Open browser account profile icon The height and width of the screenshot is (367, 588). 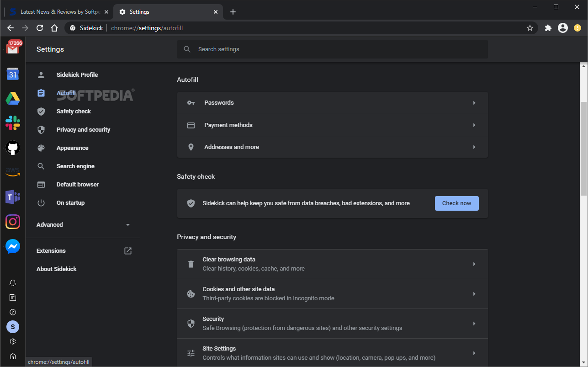coord(563,28)
